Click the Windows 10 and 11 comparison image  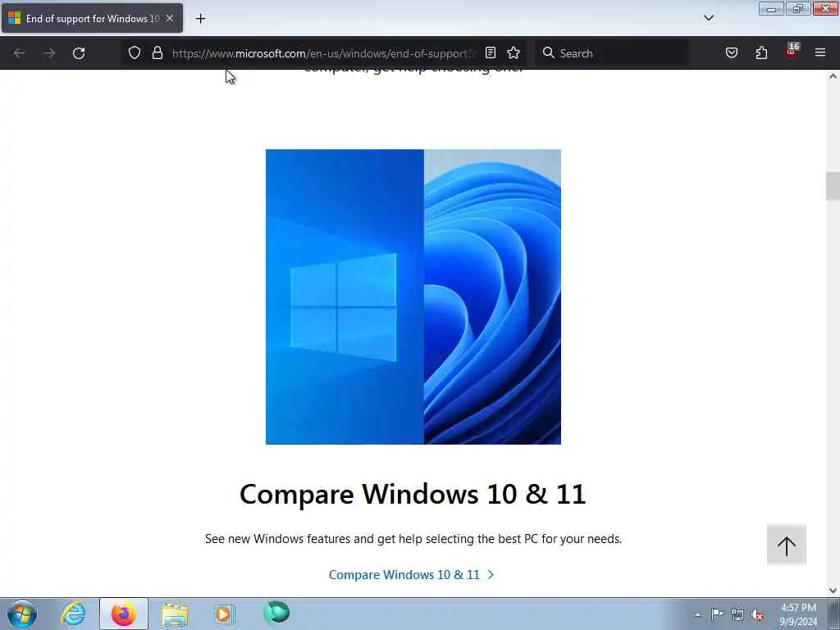pyautogui.click(x=413, y=297)
